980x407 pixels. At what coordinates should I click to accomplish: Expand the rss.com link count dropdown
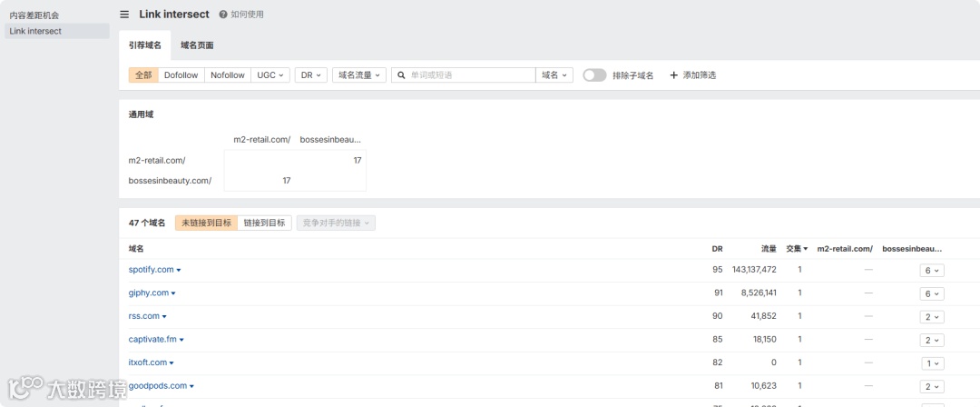[932, 317]
